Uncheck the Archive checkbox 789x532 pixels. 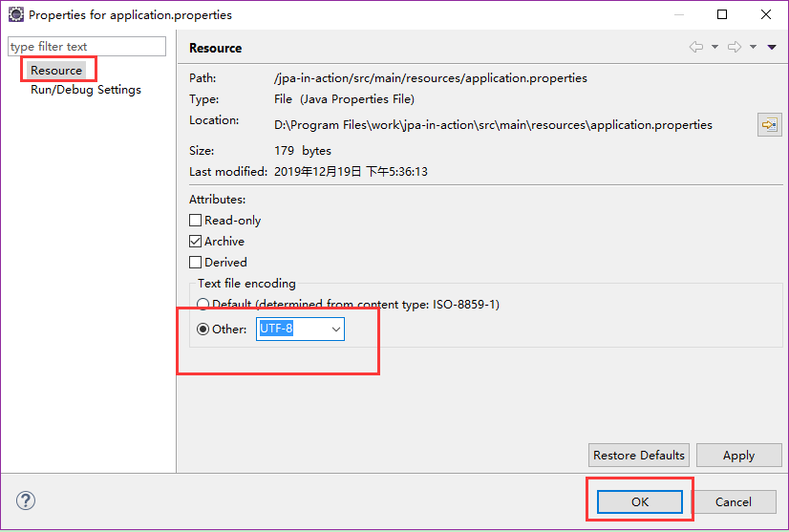point(195,241)
